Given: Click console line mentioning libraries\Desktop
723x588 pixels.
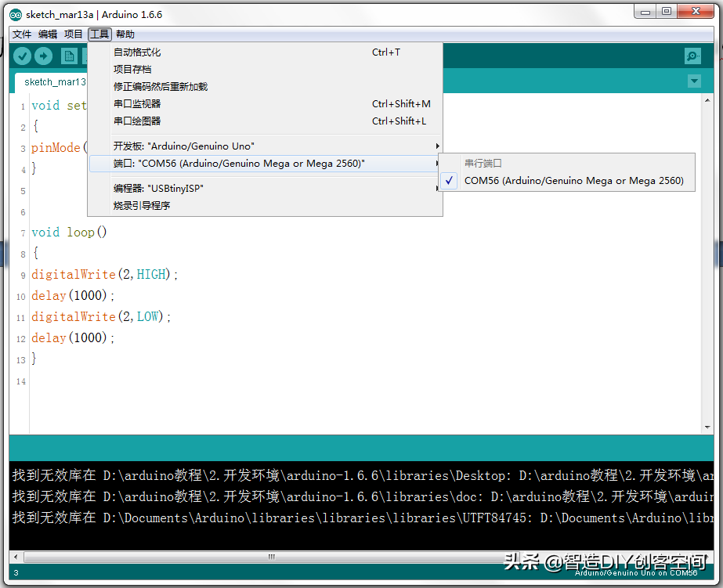Looking at the screenshot, I should click(363, 475).
